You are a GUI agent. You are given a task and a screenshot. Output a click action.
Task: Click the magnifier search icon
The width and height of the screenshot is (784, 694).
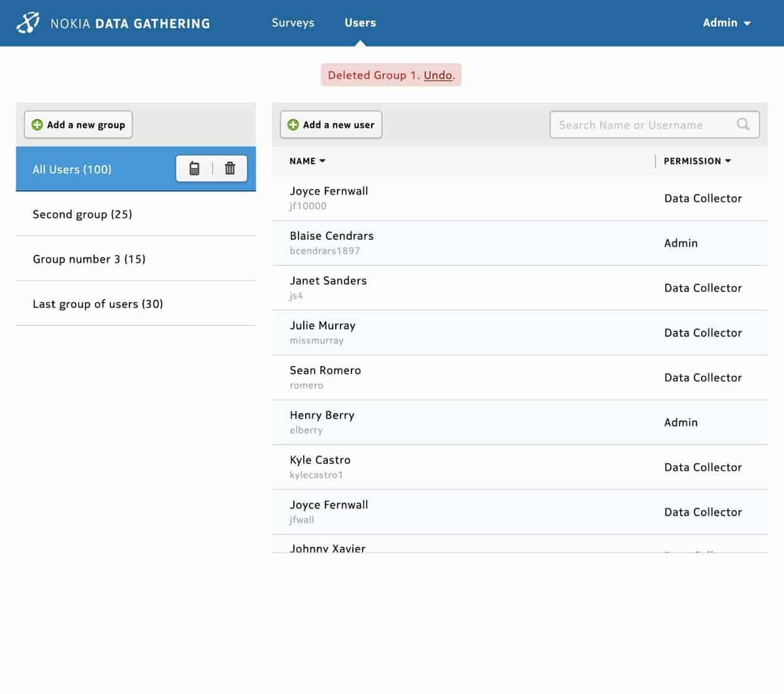743,124
